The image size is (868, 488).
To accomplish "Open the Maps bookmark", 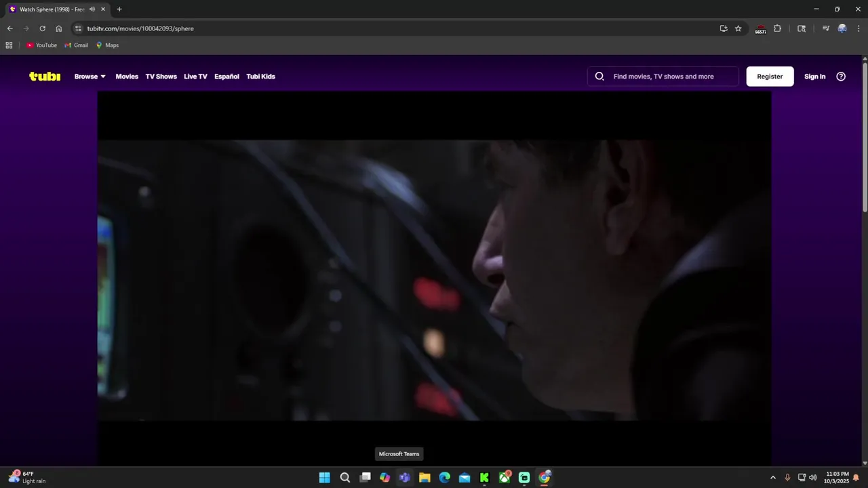I will click(107, 45).
